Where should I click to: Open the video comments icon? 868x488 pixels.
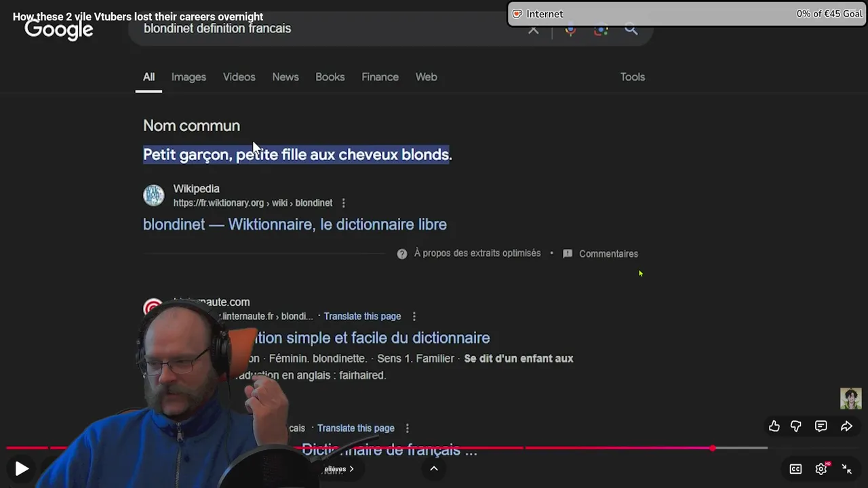821,426
